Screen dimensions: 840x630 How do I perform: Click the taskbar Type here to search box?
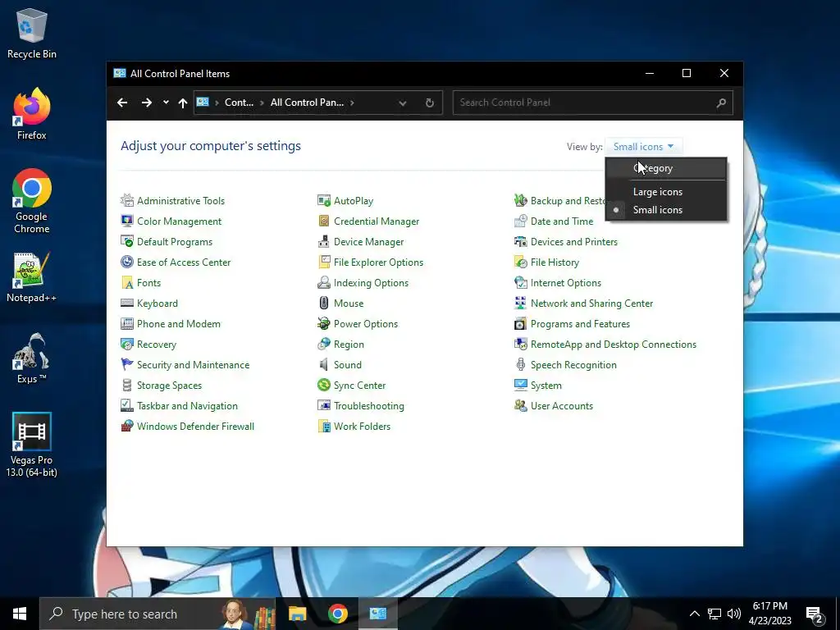point(157,614)
